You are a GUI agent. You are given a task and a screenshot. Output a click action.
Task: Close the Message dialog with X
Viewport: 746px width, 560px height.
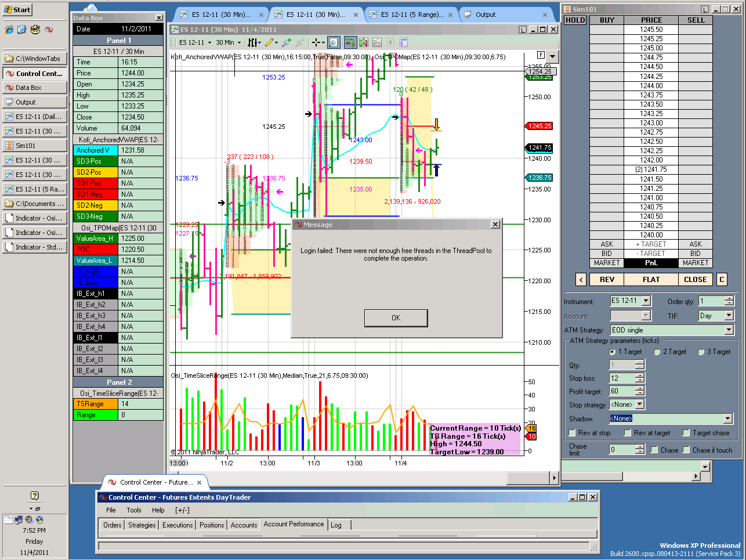495,225
